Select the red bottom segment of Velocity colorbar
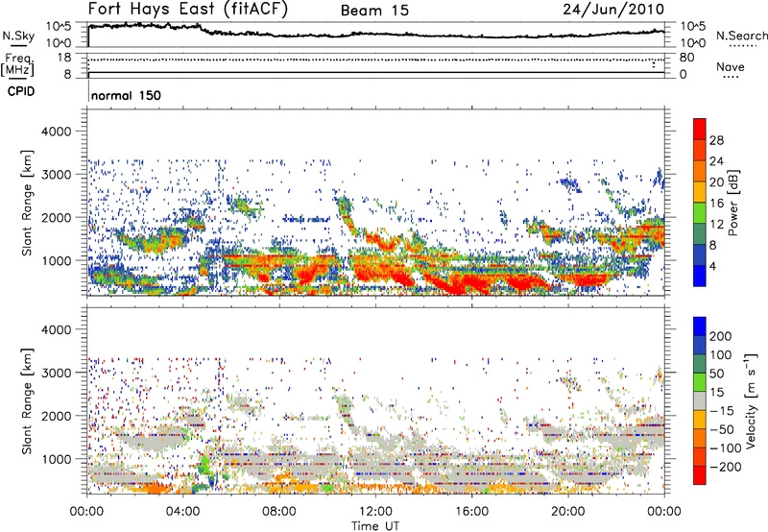 tap(700, 475)
